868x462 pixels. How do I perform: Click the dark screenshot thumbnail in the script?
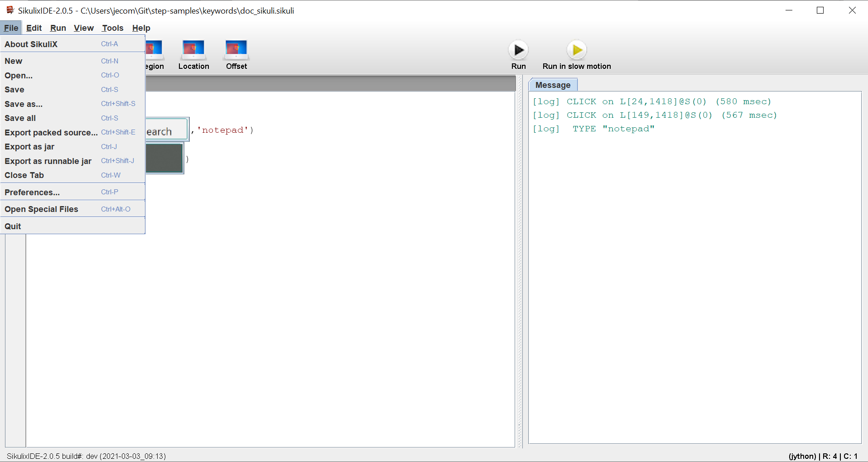(x=164, y=158)
